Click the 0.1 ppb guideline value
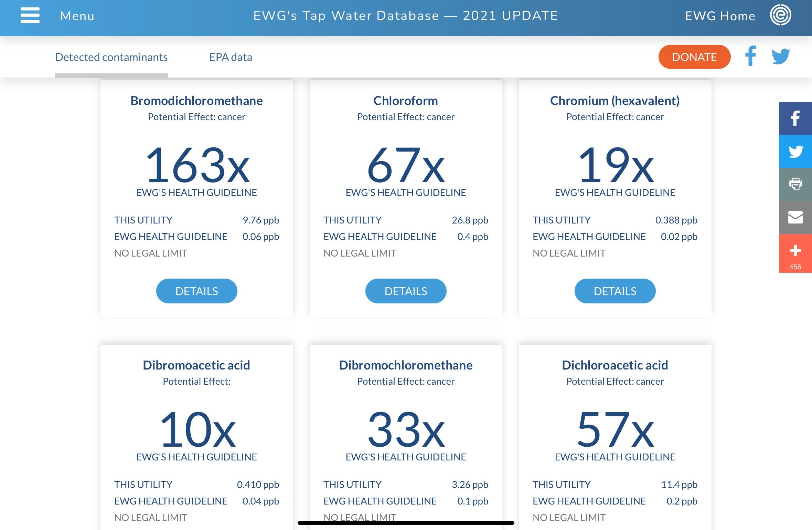This screenshot has width=812, height=530. [473, 501]
